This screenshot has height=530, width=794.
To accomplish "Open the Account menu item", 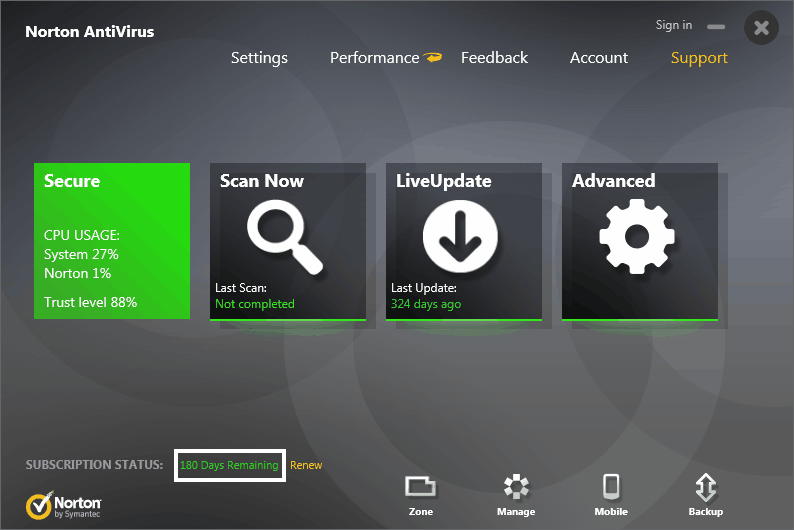I will pyautogui.click(x=599, y=58).
